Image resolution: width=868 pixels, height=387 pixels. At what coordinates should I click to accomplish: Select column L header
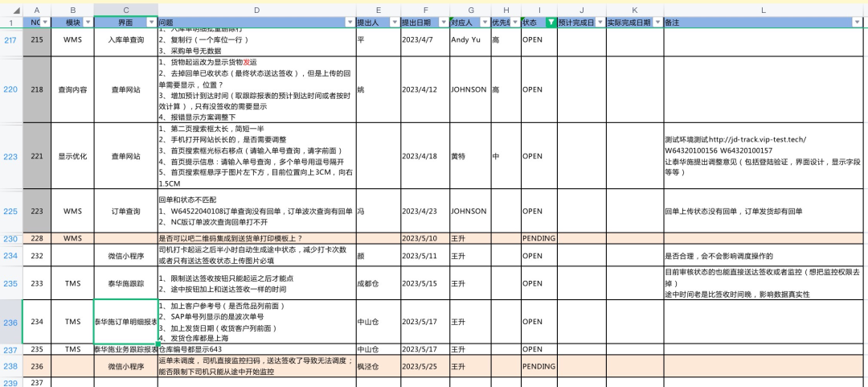764,9
